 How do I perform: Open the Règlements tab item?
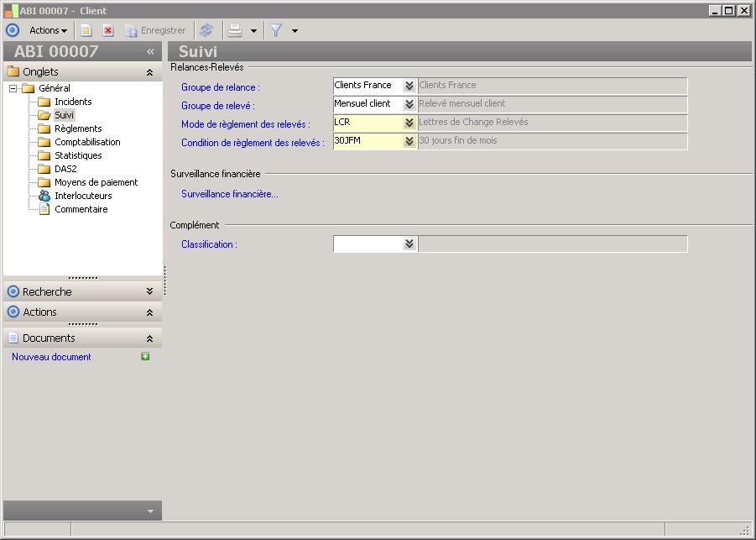(78, 128)
